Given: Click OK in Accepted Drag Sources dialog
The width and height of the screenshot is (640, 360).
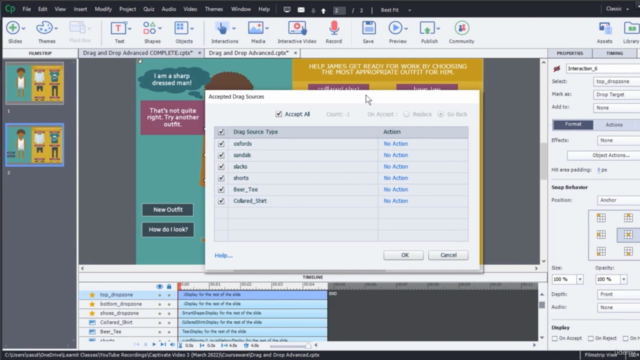Looking at the screenshot, I should coord(404,255).
